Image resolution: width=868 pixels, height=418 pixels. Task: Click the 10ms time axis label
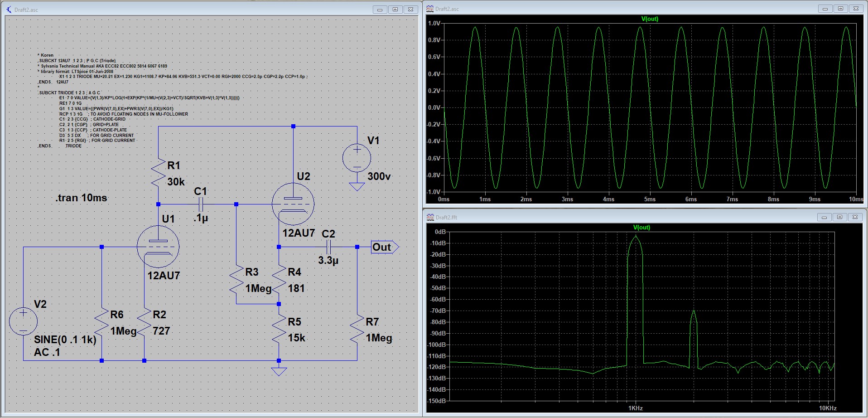[856, 199]
